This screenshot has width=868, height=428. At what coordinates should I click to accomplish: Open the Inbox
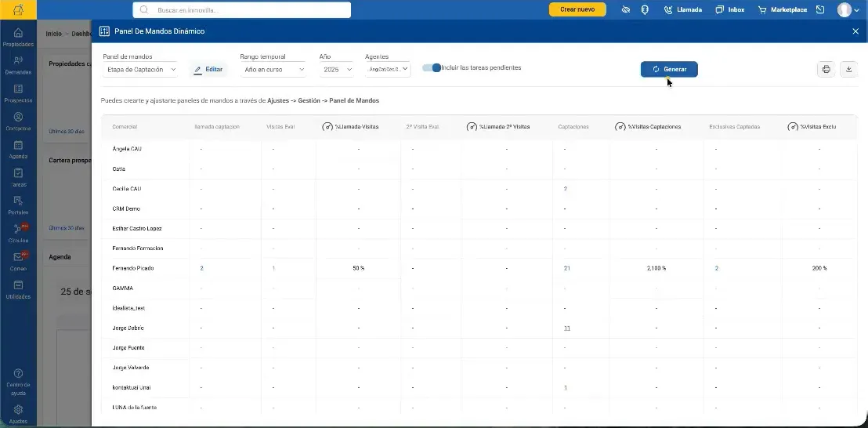[729, 9]
